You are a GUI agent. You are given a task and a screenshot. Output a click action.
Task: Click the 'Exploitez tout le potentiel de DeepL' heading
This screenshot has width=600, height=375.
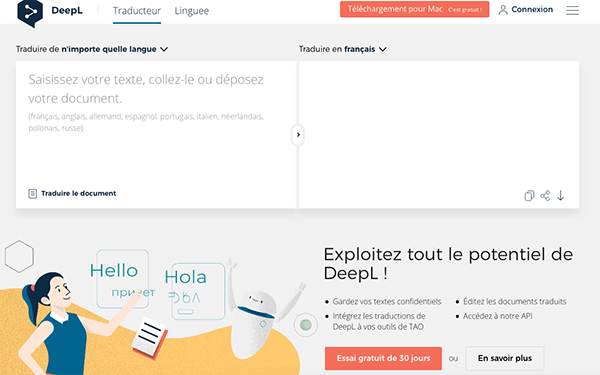click(448, 264)
